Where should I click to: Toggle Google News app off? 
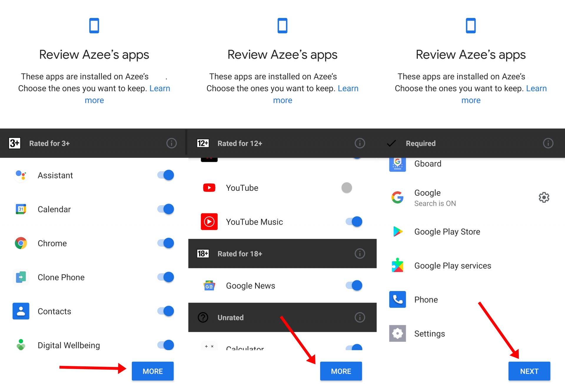(354, 285)
